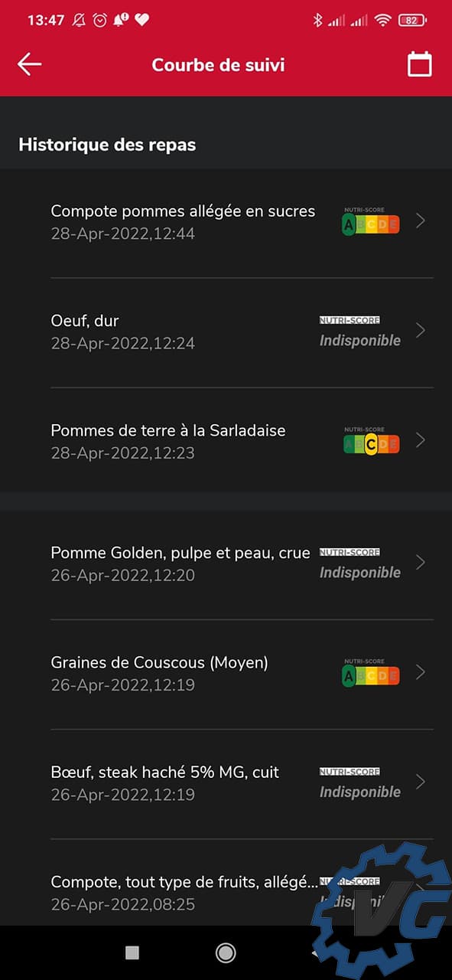Expand chevron for Graines de Couscous

point(420,672)
